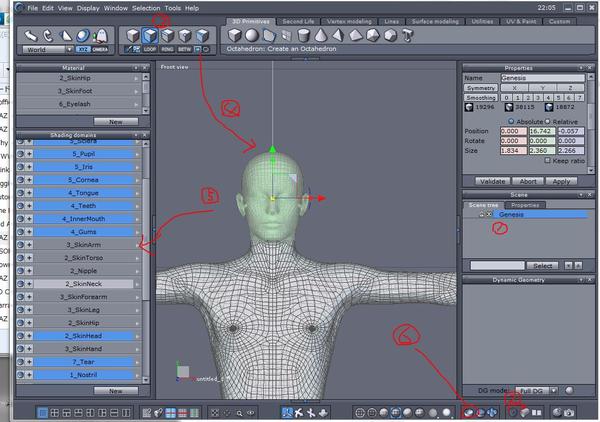Enable the Keep ratio checkbox

point(547,161)
